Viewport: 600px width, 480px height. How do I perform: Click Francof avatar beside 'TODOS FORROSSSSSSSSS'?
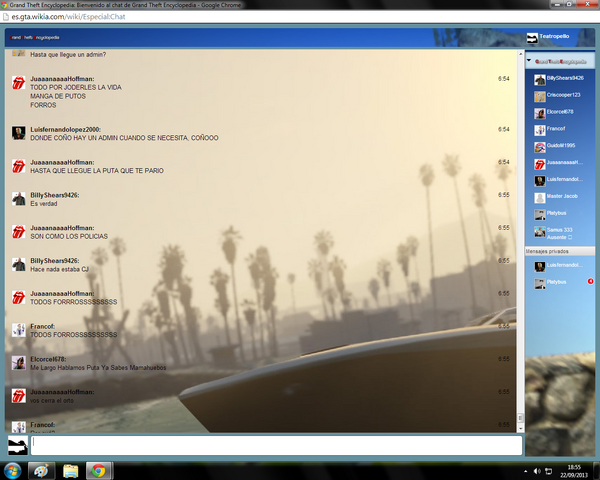(18, 330)
